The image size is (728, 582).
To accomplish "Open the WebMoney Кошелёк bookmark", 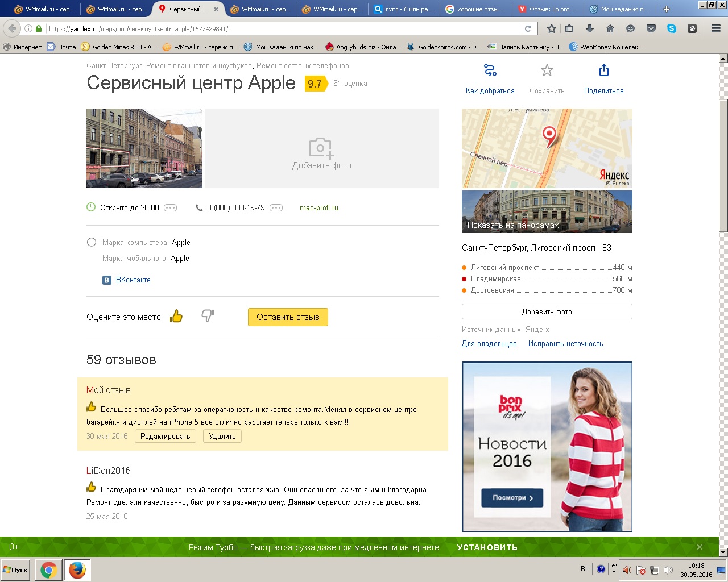I will tap(607, 47).
